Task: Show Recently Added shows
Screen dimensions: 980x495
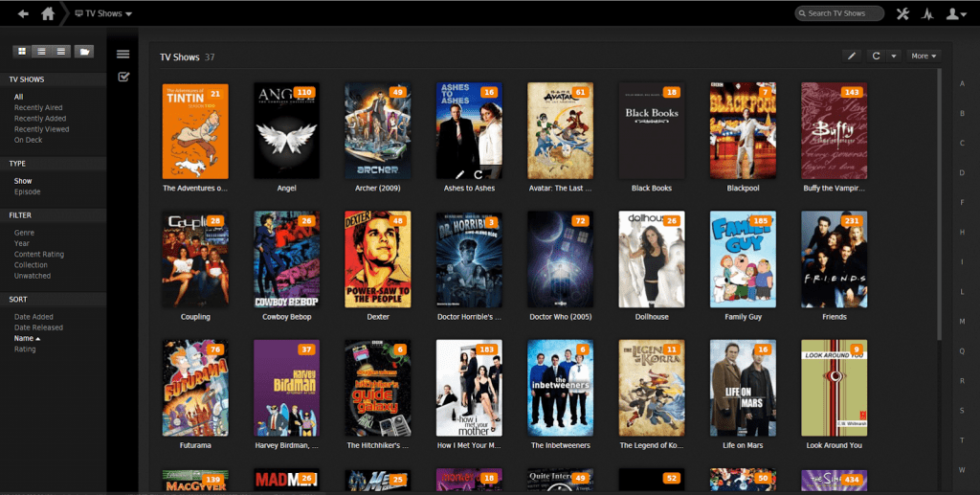Action: click(40, 118)
